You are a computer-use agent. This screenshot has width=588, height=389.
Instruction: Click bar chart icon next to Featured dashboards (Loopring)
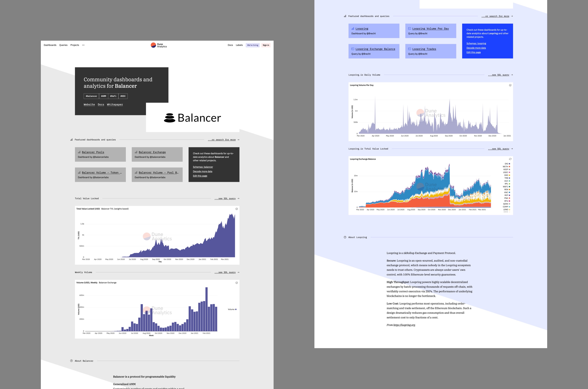(x=345, y=16)
